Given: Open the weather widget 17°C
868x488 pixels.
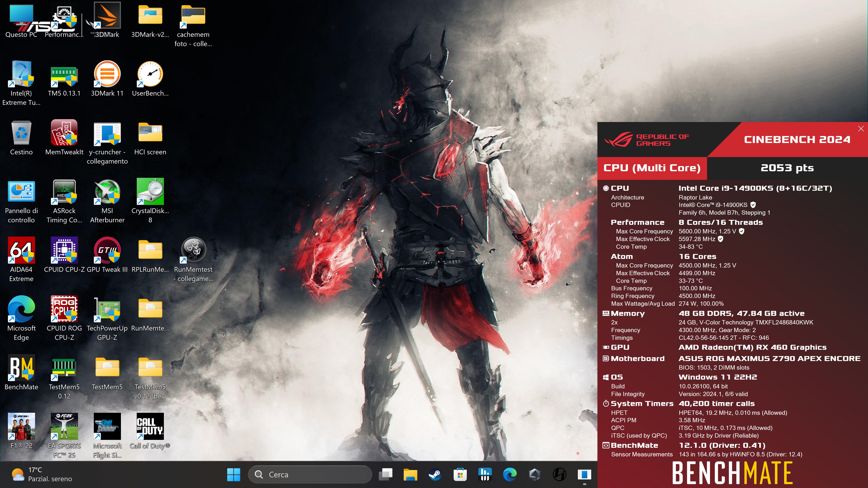Looking at the screenshot, I should 42,474.
